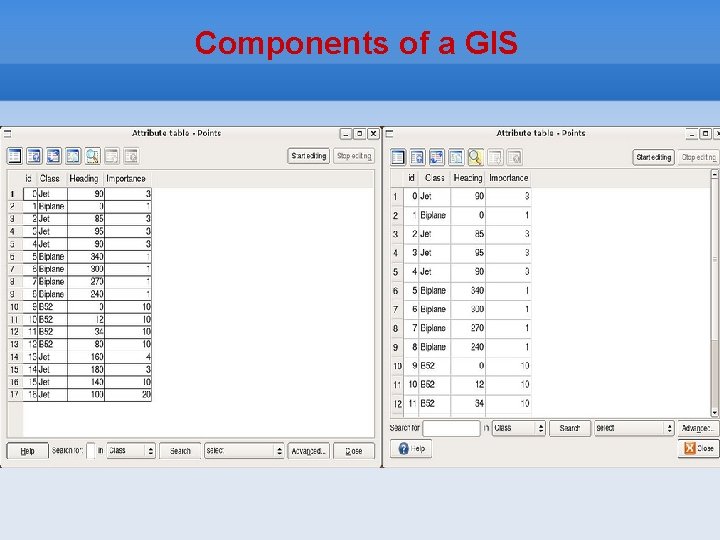This screenshot has height=540, width=720.
Task: Click New column icon in right attribute table
Action: point(495,157)
